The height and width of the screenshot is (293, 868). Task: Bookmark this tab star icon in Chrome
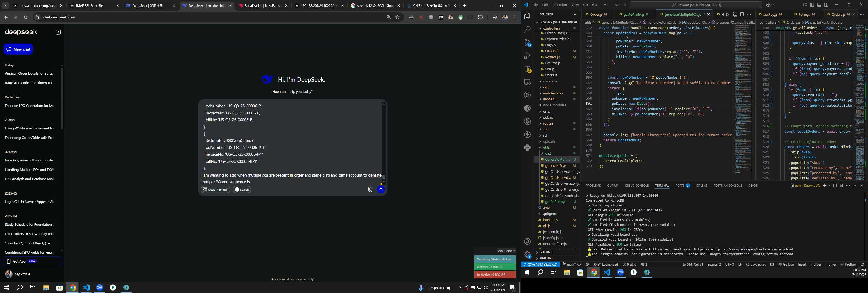398,17
